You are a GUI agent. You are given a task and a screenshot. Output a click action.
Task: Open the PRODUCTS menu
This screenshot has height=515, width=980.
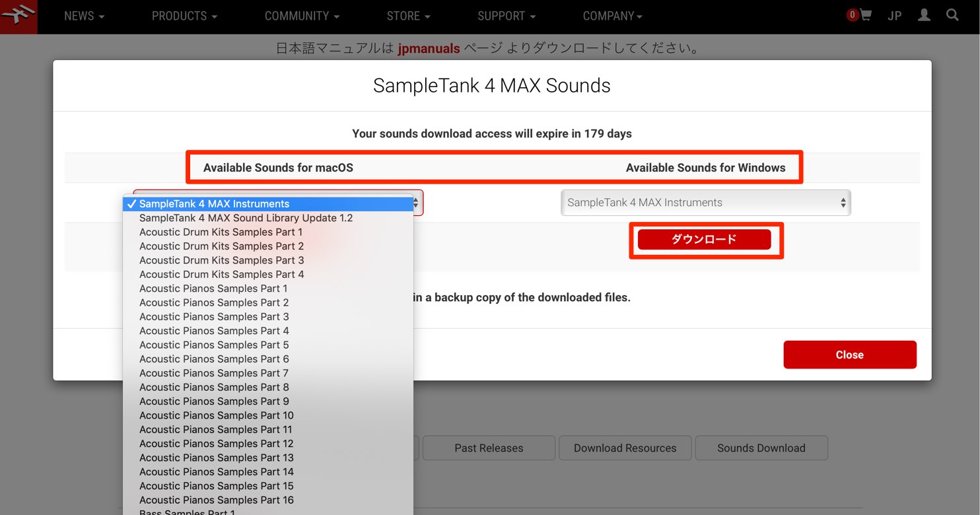(x=184, y=16)
